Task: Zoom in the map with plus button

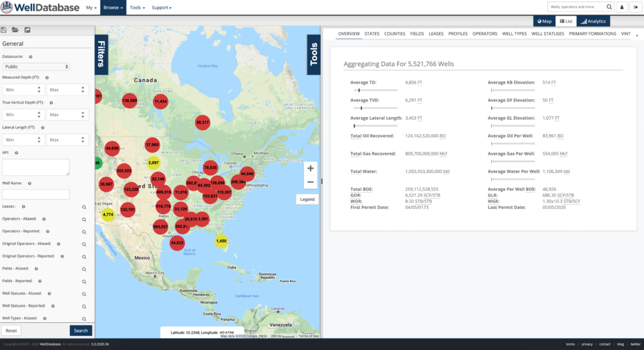Action: point(310,169)
